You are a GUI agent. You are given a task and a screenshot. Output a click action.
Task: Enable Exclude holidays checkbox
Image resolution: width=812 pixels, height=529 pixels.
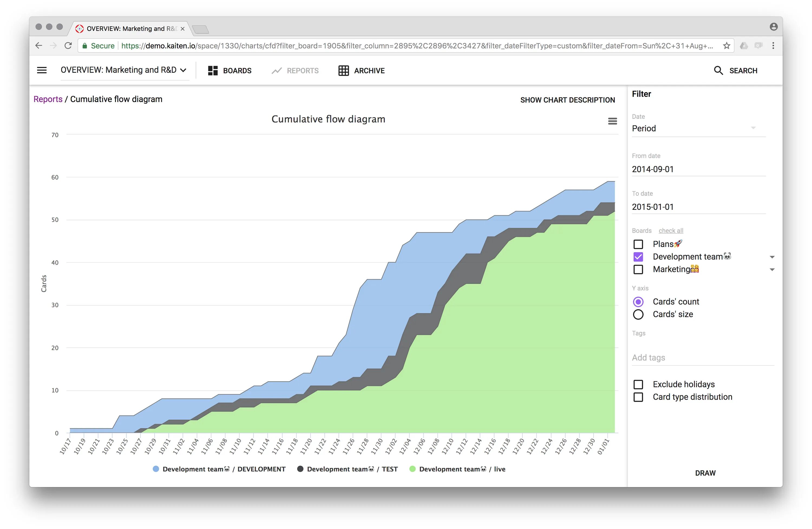click(638, 384)
